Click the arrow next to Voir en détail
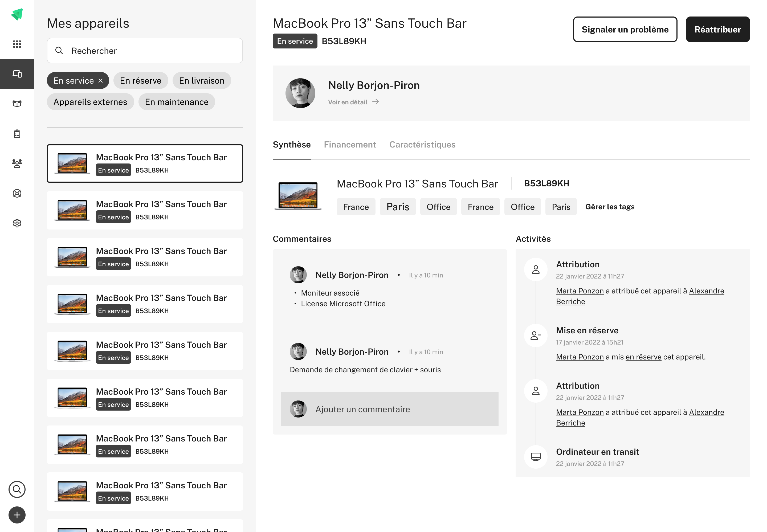The width and height of the screenshot is (767, 532). (376, 102)
